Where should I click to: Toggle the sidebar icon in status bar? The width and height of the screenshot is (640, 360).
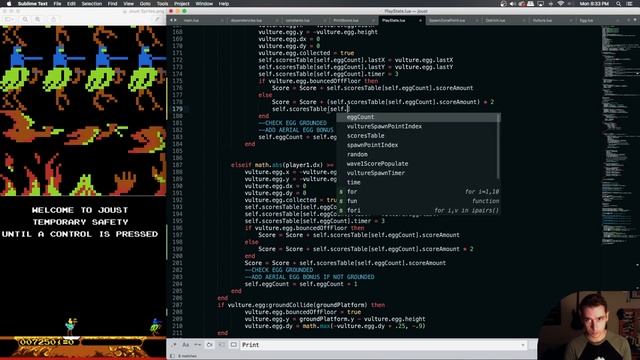click(172, 356)
